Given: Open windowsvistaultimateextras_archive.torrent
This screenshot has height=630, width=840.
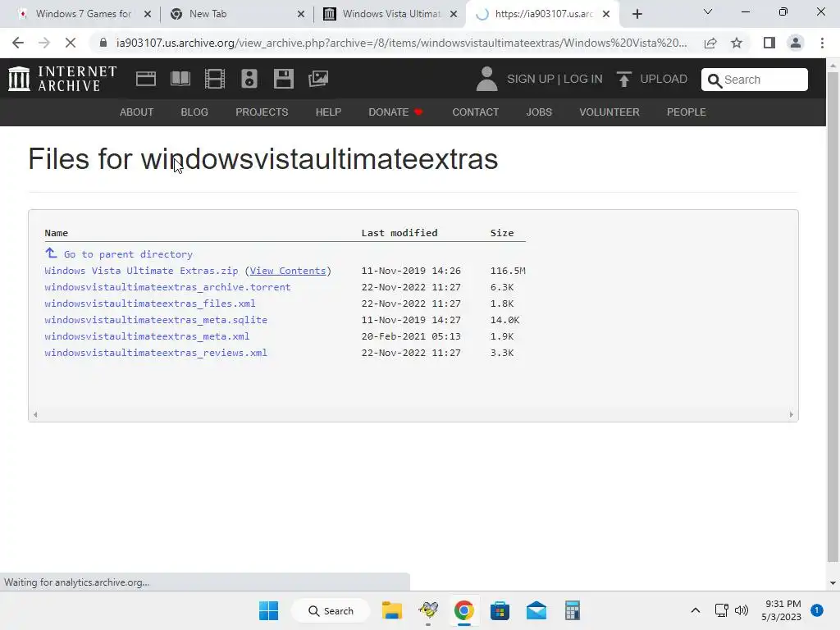Looking at the screenshot, I should [167, 287].
